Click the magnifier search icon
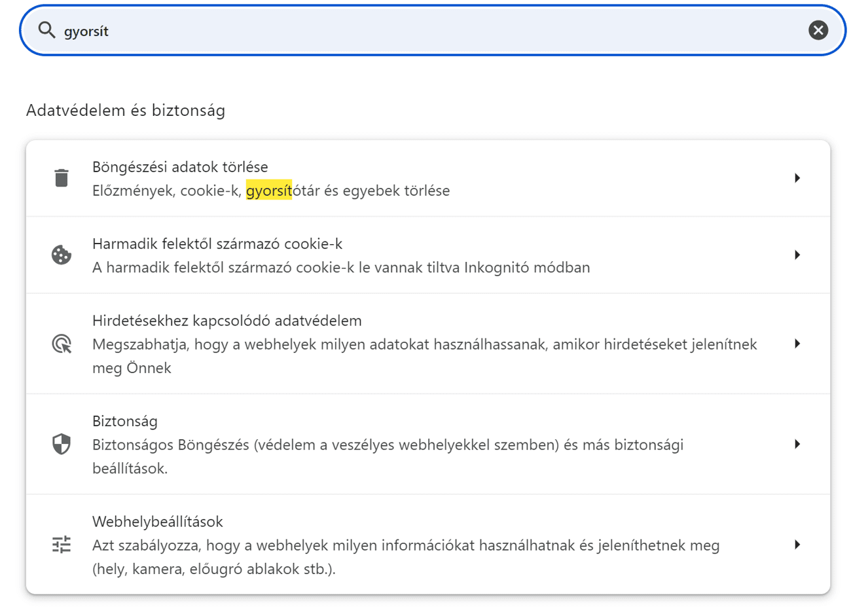Image resolution: width=851 pixels, height=616 pixels. 46,30
